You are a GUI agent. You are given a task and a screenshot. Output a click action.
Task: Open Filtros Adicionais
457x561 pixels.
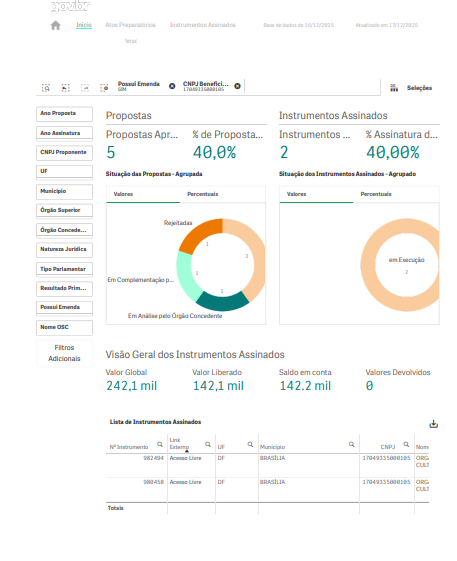(64, 353)
